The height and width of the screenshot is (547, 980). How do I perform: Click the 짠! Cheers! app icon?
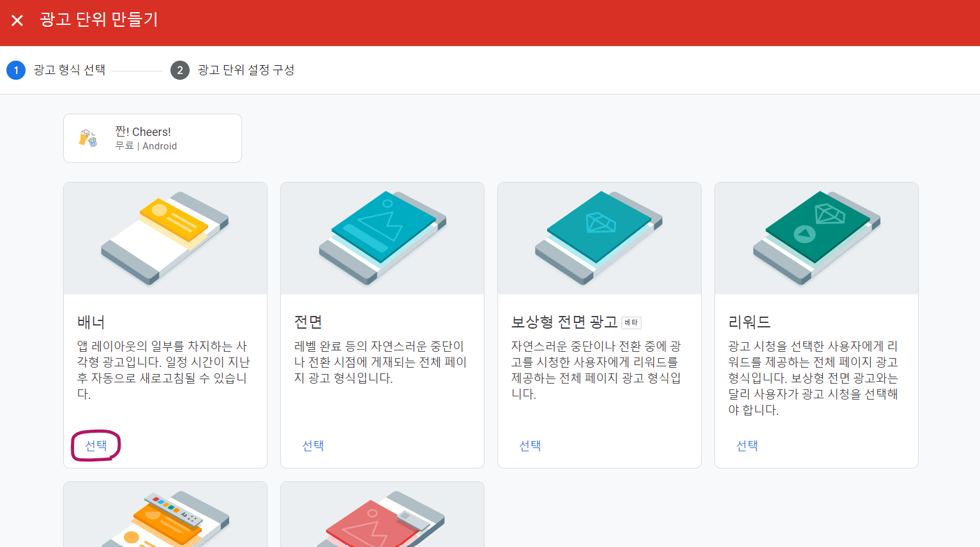(x=88, y=138)
